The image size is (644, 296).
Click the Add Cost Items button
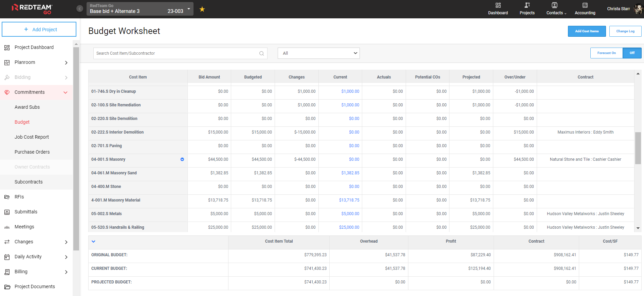tap(587, 31)
